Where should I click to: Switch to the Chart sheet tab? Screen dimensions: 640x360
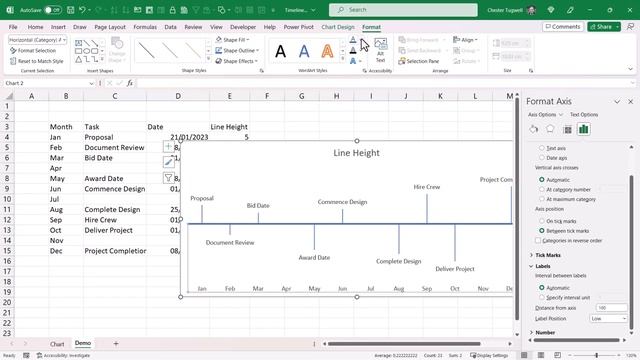(x=57, y=344)
